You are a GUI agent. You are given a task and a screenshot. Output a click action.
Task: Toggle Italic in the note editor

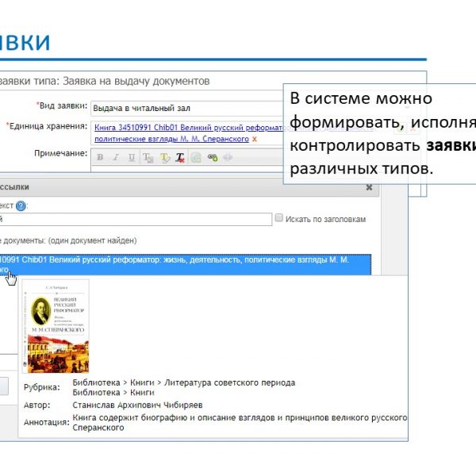[115, 157]
